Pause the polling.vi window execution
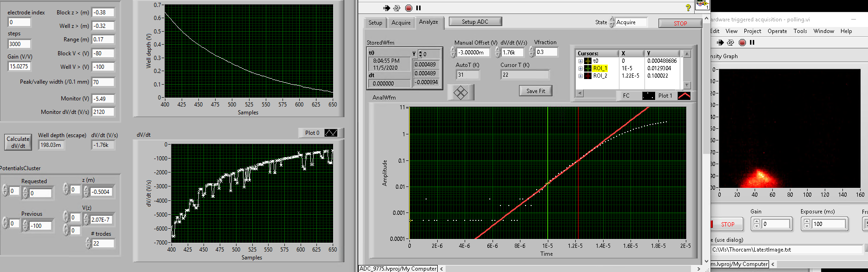The height and width of the screenshot is (272, 868). 752,43
